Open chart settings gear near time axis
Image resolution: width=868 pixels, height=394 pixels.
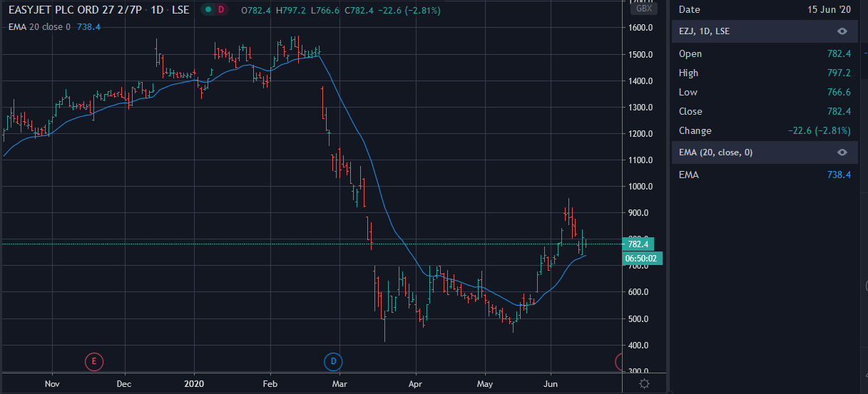[x=644, y=383]
